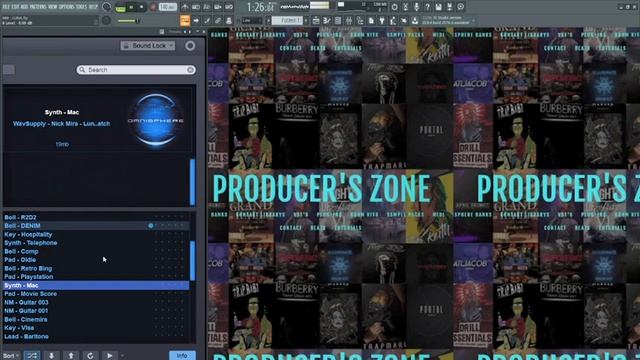
Task: Select the 'Synth - Mac' patch
Action: 96,285
